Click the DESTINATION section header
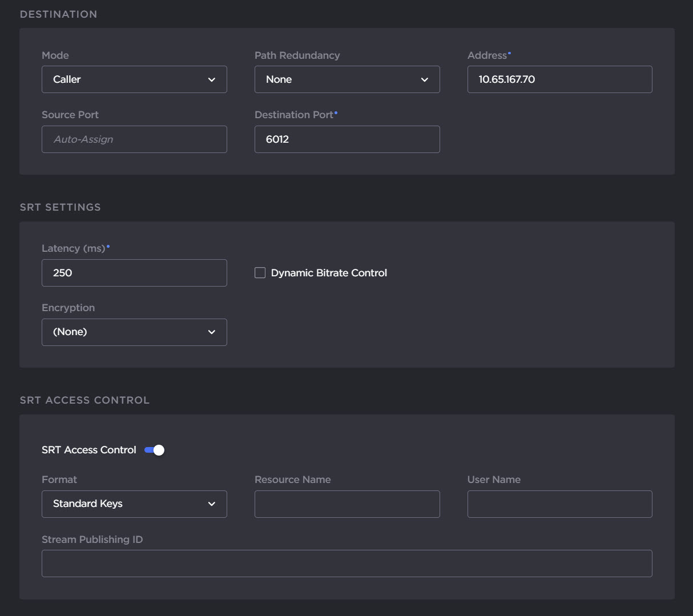 pos(58,14)
